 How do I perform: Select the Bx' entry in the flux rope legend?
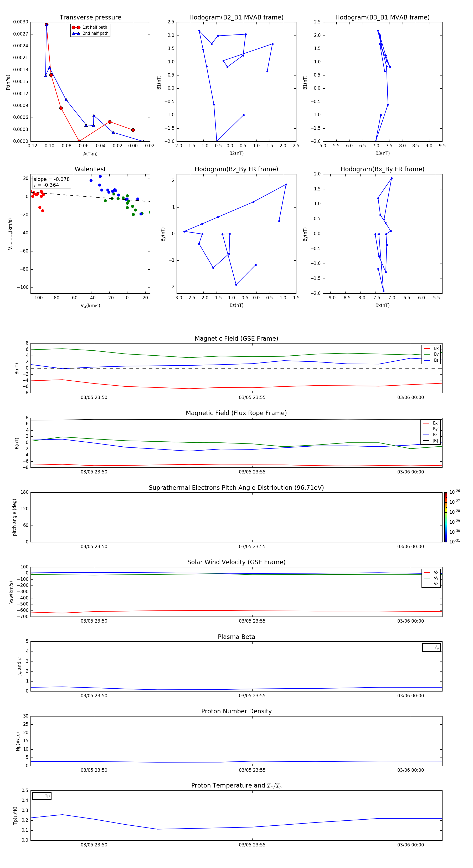(431, 423)
